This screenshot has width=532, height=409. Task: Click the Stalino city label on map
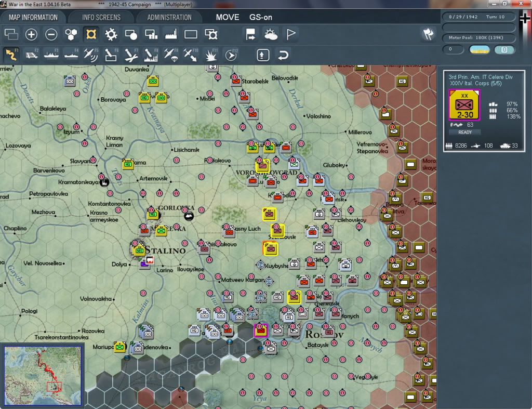[x=166, y=250]
